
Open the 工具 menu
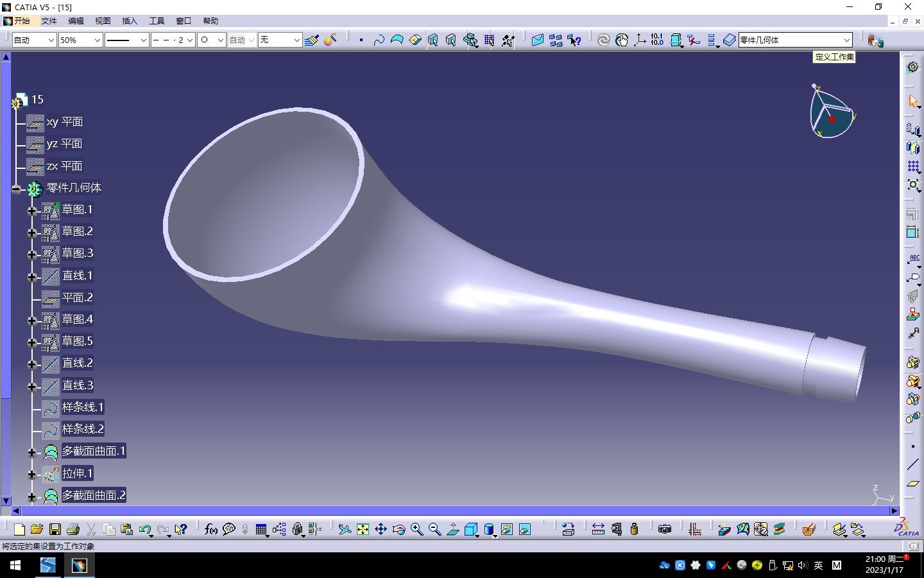(157, 21)
